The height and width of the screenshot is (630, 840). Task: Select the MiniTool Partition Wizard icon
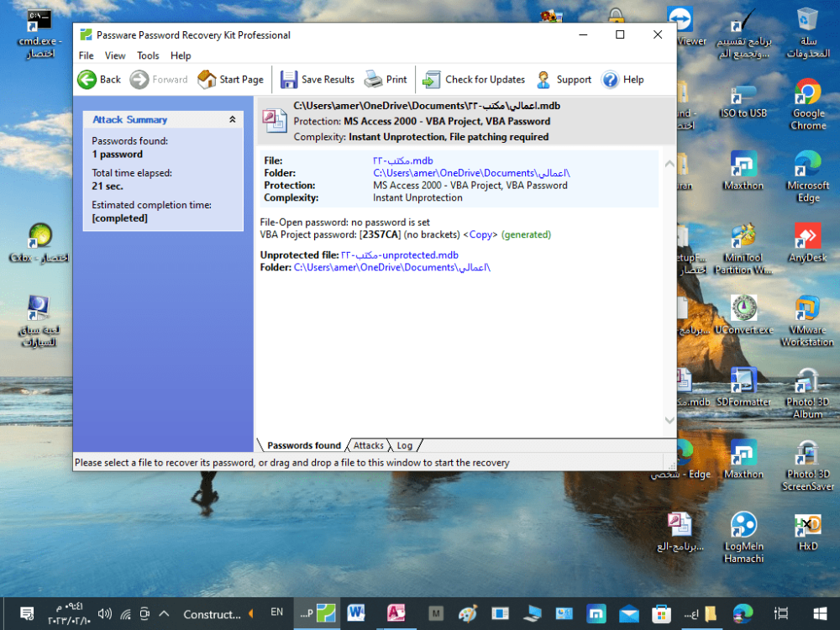coord(743,249)
